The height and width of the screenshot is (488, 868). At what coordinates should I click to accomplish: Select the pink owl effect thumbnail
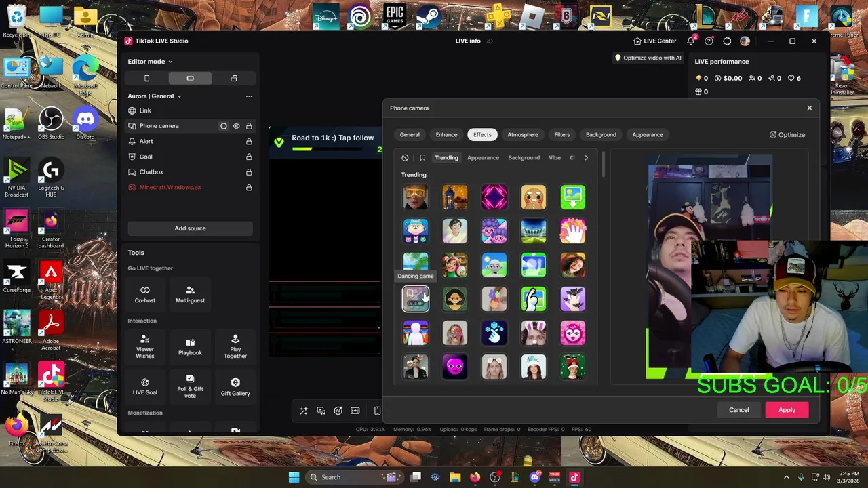(x=573, y=333)
